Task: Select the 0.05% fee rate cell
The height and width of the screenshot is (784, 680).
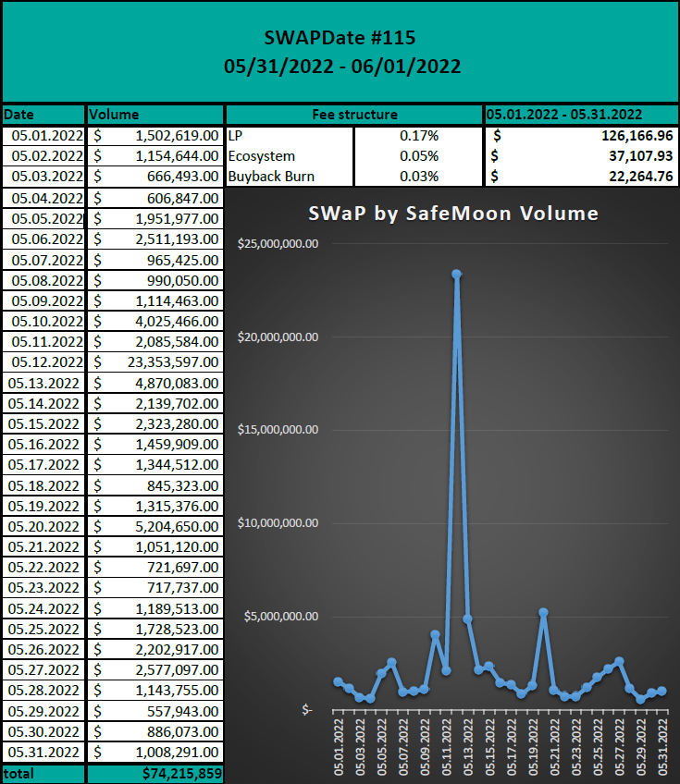Action: click(418, 156)
